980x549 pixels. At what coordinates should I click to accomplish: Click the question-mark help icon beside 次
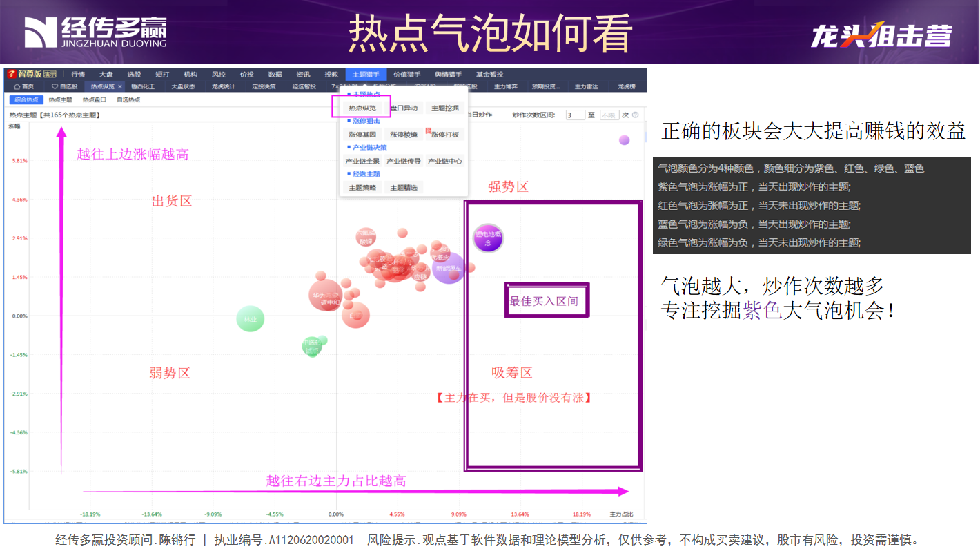635,115
